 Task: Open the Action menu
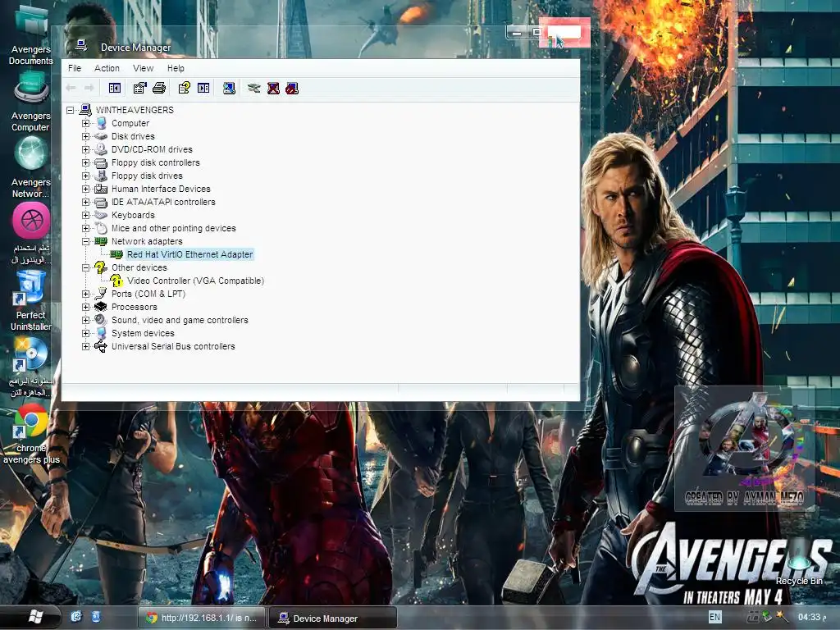click(x=107, y=68)
